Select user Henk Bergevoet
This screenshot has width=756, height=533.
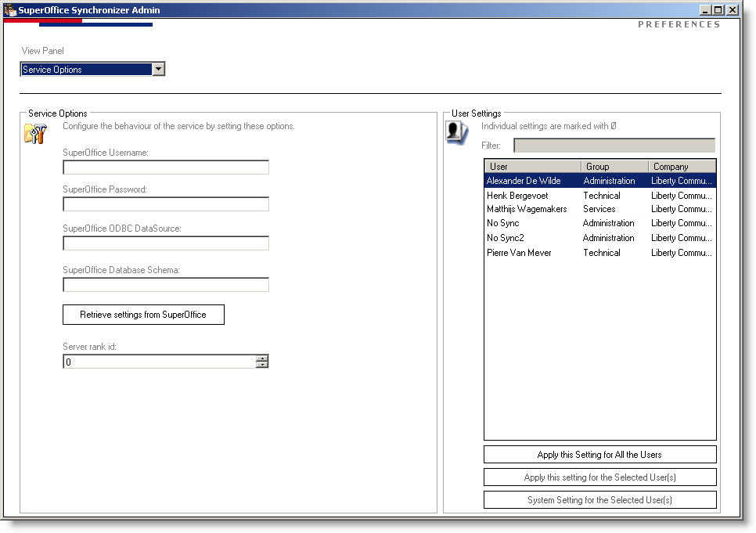tap(600, 196)
